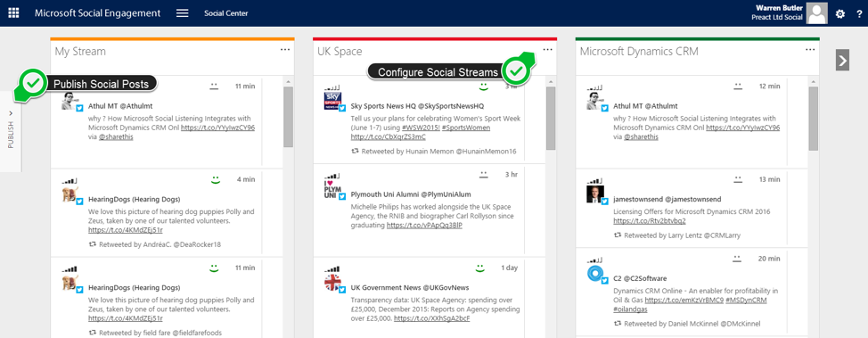
Task: Click the retweet icon beside Daniel McKinnel
Action: click(x=618, y=324)
